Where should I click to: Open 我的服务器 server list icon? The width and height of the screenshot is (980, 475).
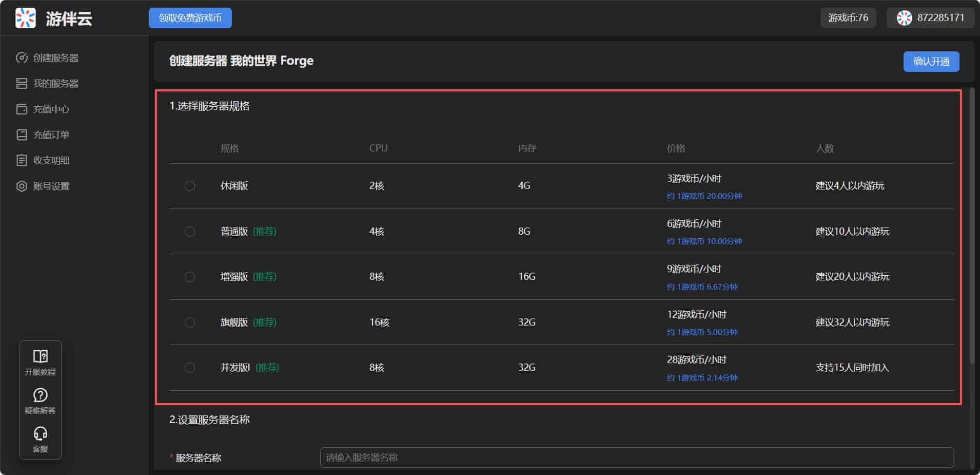click(22, 84)
